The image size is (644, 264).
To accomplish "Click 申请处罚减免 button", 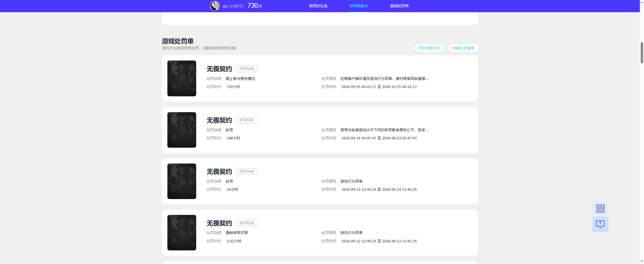I will [463, 48].
